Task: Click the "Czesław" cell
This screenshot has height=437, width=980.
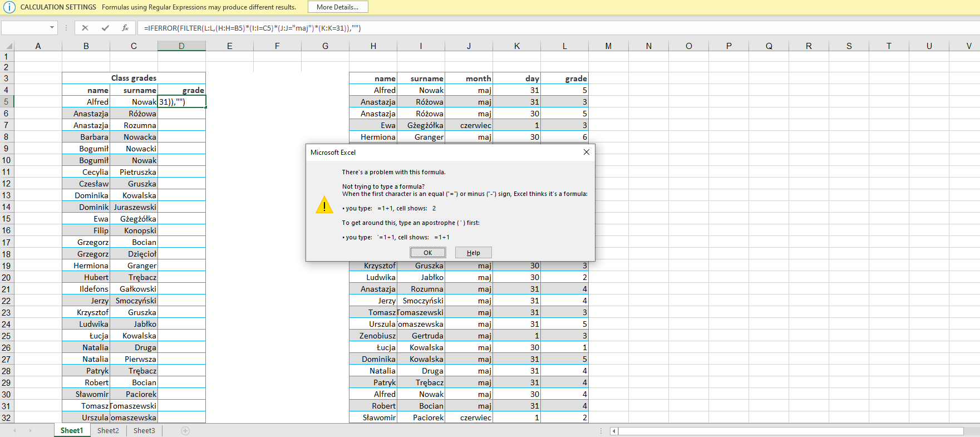Action: pyautogui.click(x=86, y=184)
